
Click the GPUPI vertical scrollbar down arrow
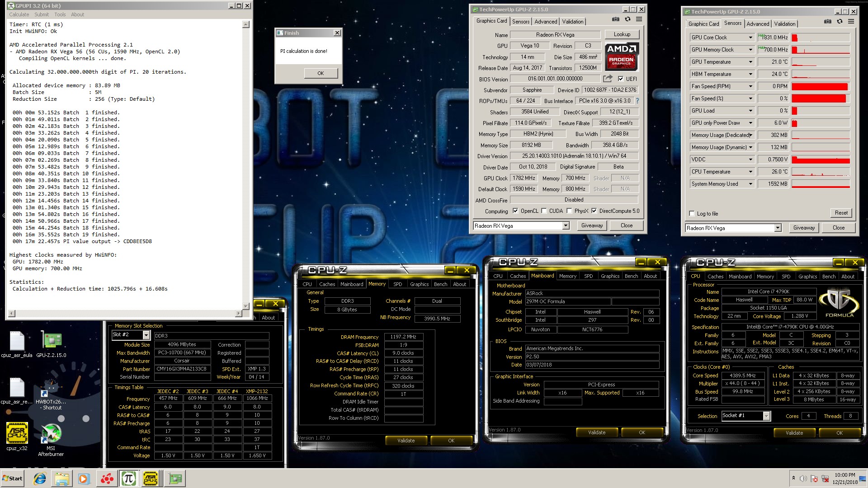[245, 306]
